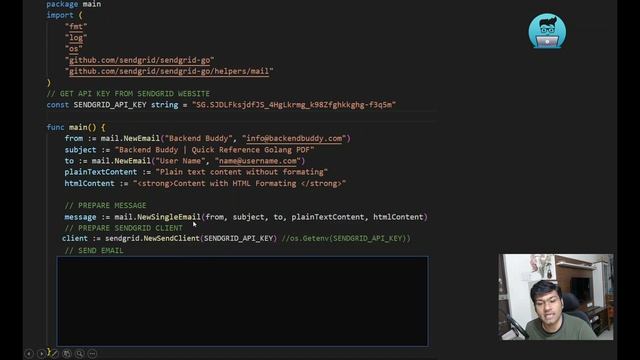Open the see all slides view

67,353
